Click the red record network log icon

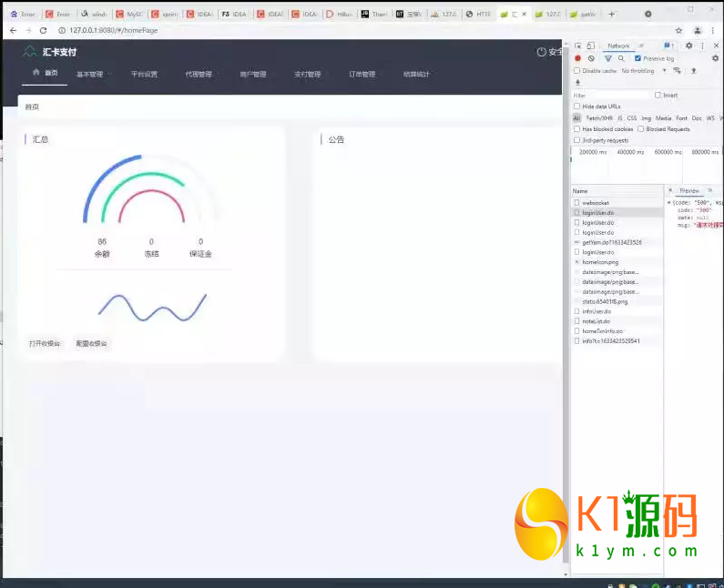point(577,58)
